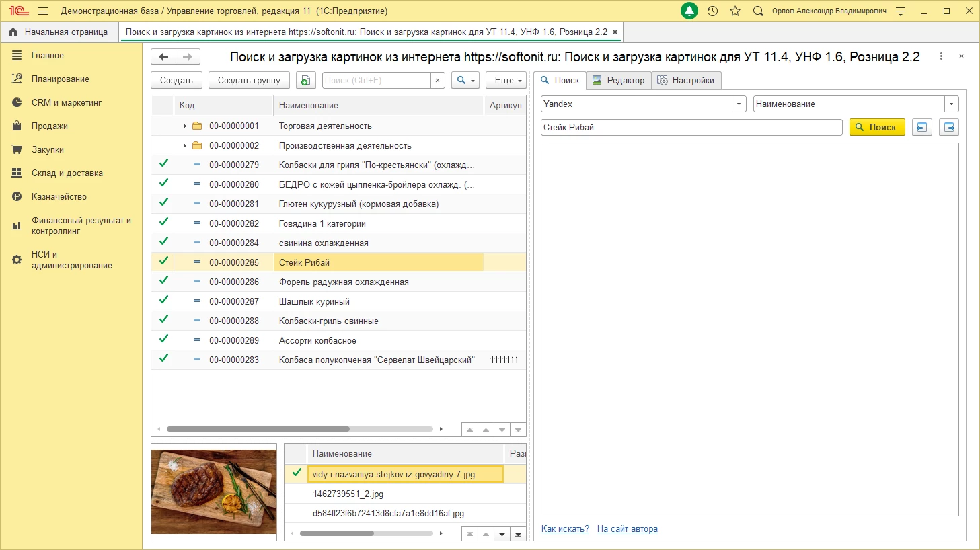Switch to the Настройки tab
The width and height of the screenshot is (980, 550).
(x=686, y=80)
